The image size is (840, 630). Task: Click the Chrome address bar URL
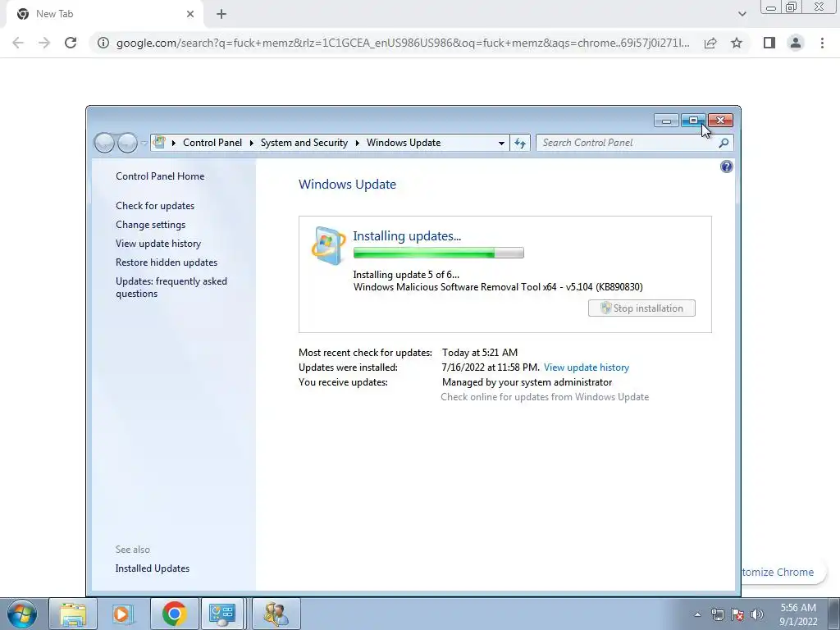point(403,43)
